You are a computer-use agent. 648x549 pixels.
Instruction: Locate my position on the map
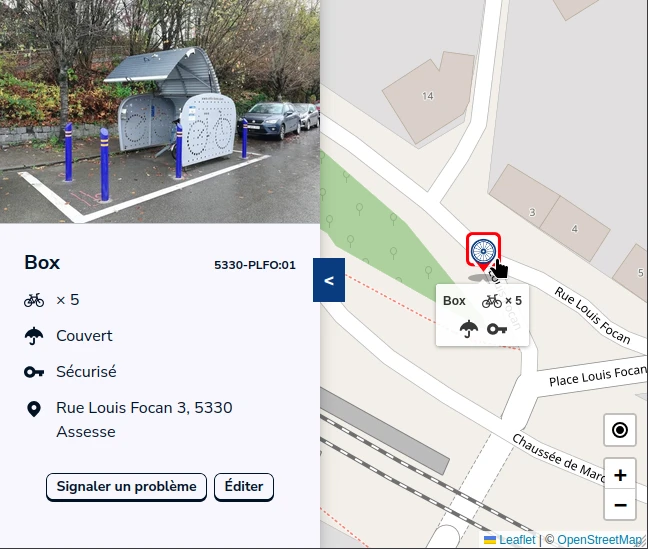click(620, 430)
